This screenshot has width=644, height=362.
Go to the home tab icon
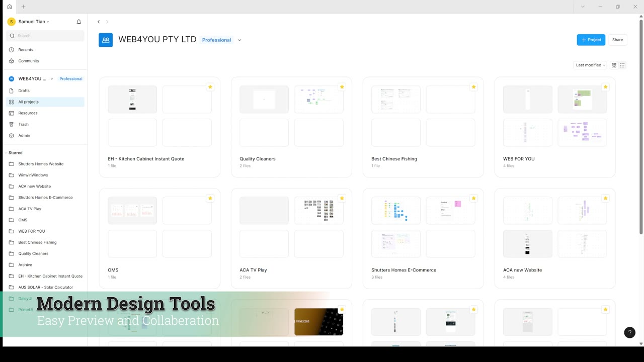(9, 7)
